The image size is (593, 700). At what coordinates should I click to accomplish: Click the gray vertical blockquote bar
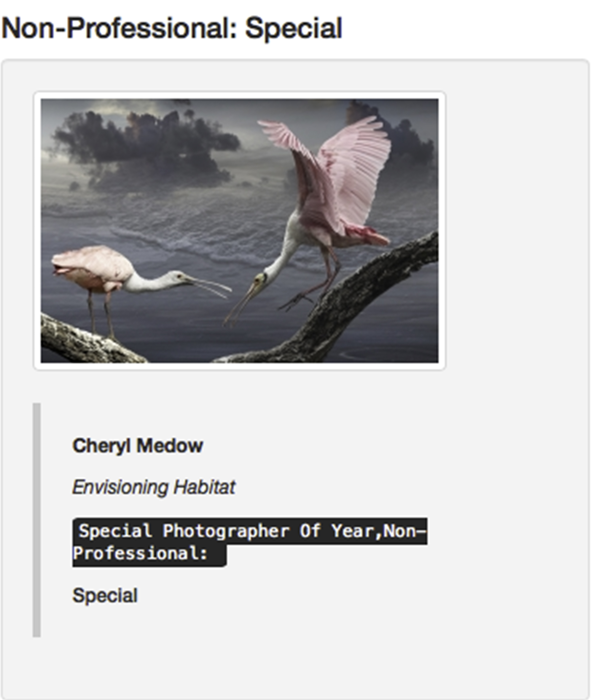tap(37, 520)
